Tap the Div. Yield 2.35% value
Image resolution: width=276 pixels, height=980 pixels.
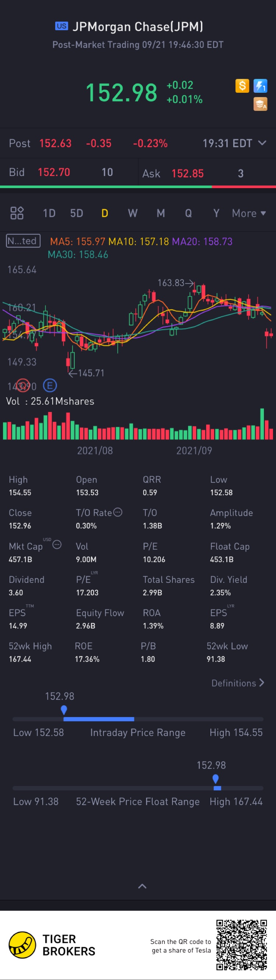click(x=220, y=592)
